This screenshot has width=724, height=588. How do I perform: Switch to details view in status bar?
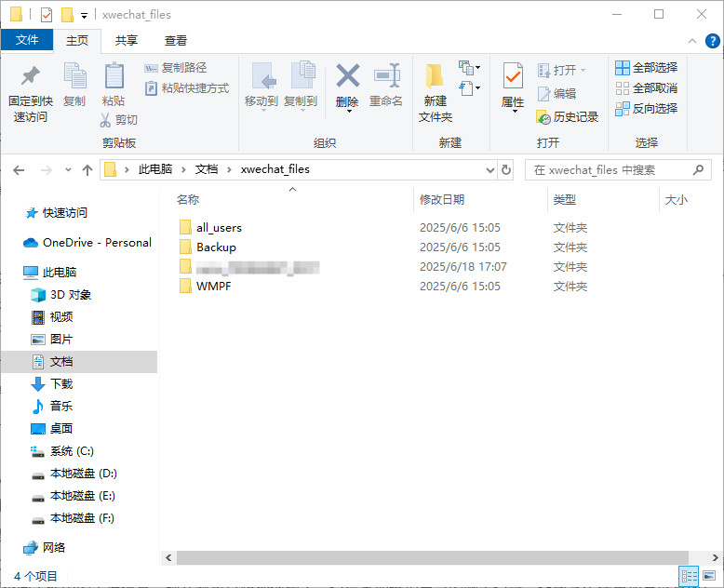click(x=690, y=576)
